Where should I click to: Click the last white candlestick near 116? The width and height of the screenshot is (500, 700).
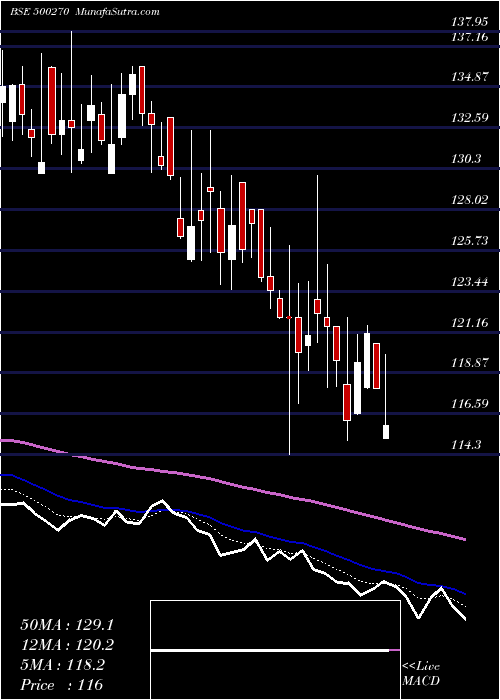386,432
